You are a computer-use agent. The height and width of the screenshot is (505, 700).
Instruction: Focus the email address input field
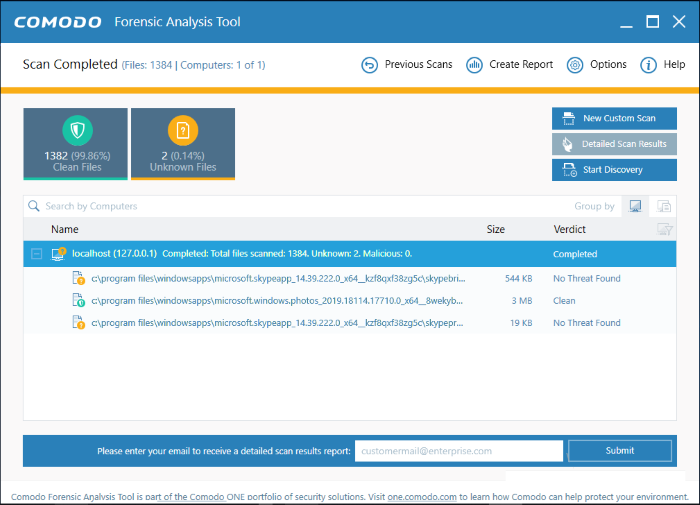(x=459, y=451)
